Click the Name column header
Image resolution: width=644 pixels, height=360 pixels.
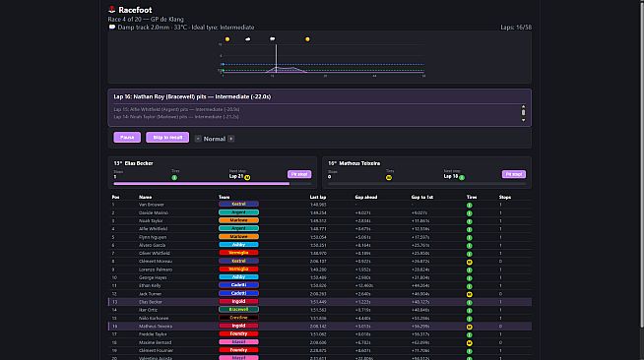tap(145, 198)
